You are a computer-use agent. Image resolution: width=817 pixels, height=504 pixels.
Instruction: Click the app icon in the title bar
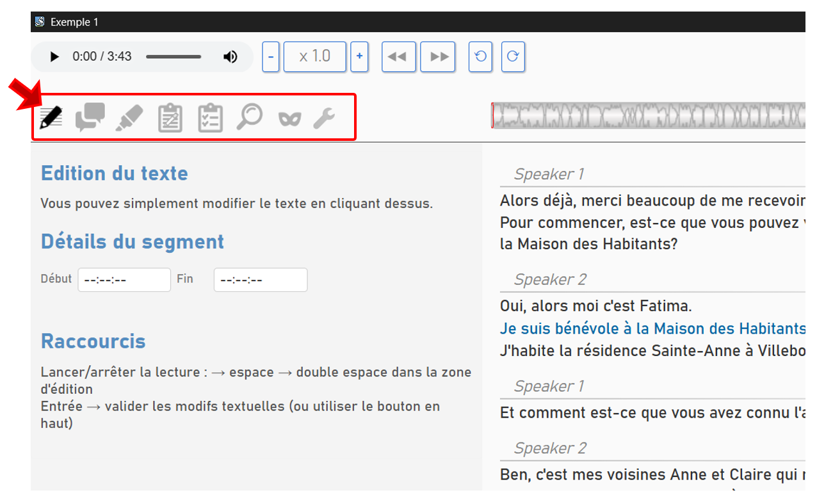tap(40, 22)
